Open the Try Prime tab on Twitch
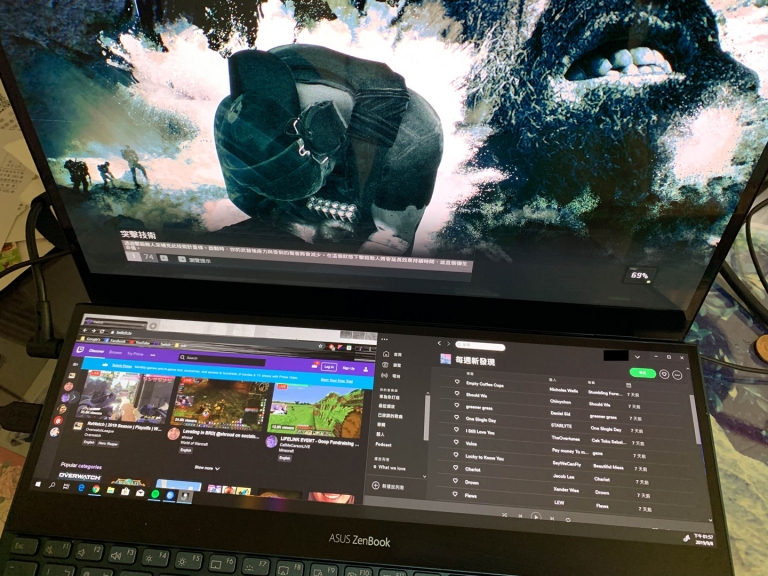Image resolution: width=768 pixels, height=576 pixels. tap(135, 353)
